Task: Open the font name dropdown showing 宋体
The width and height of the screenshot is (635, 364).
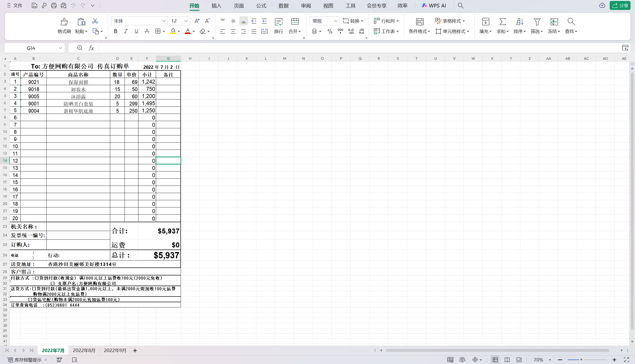Action: tap(164, 21)
